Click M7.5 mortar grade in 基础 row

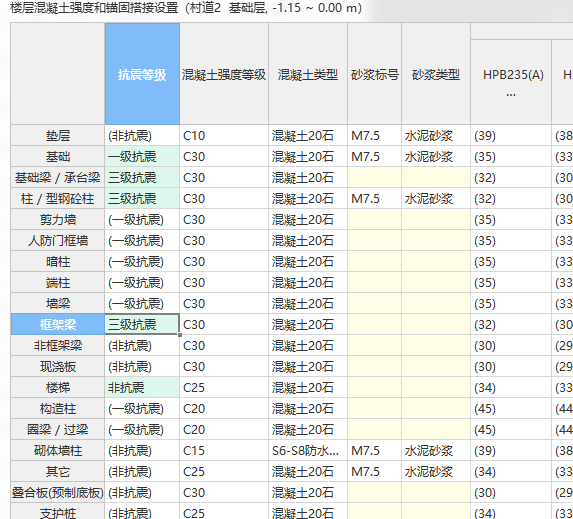pos(375,156)
